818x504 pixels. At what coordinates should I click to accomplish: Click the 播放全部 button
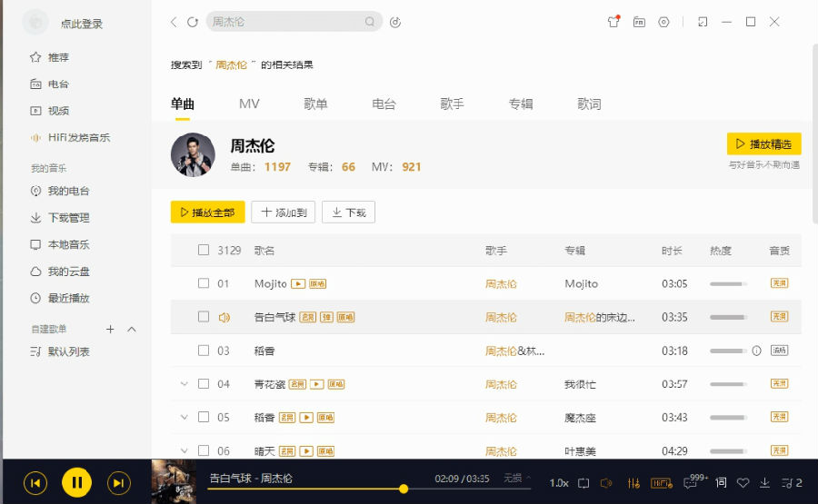click(208, 212)
